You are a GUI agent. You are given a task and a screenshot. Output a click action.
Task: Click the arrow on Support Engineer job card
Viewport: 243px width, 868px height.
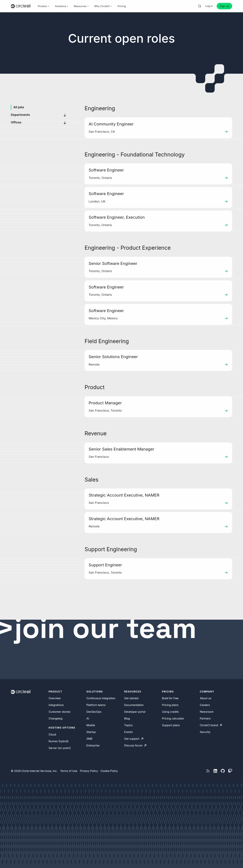226,572
